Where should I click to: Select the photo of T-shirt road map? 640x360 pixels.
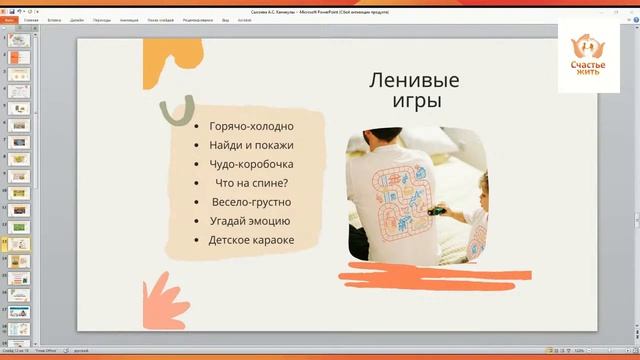(x=418, y=195)
